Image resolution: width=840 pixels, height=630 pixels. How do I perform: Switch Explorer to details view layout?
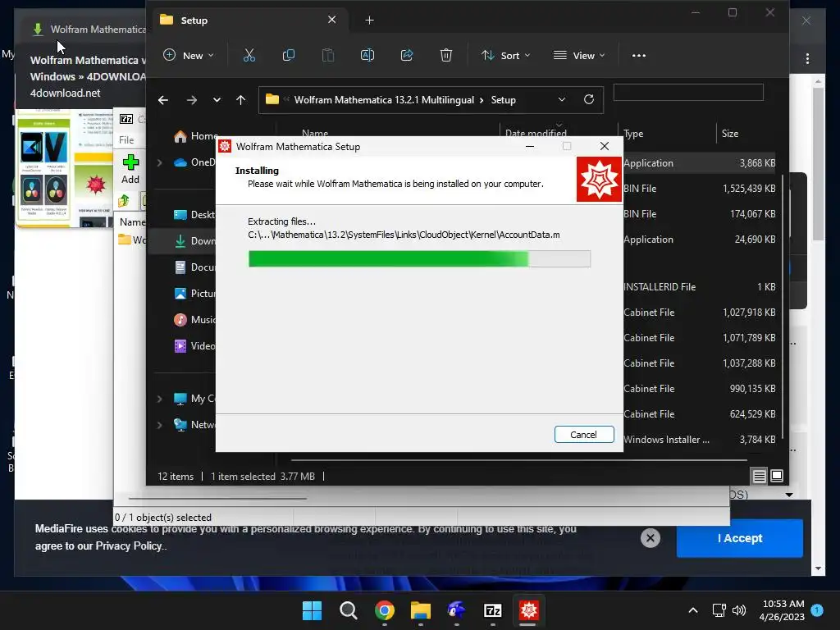coord(759,476)
